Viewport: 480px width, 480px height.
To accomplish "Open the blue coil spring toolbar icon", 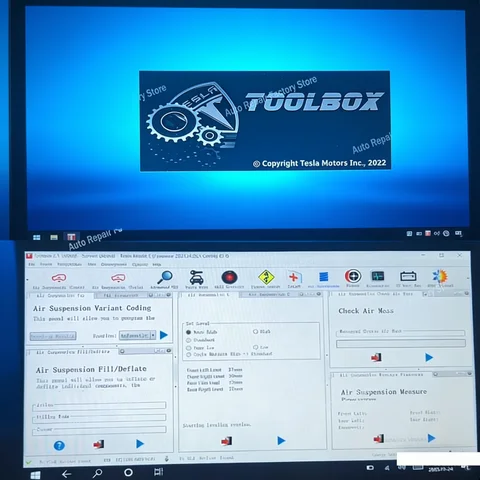I will click(x=323, y=277).
